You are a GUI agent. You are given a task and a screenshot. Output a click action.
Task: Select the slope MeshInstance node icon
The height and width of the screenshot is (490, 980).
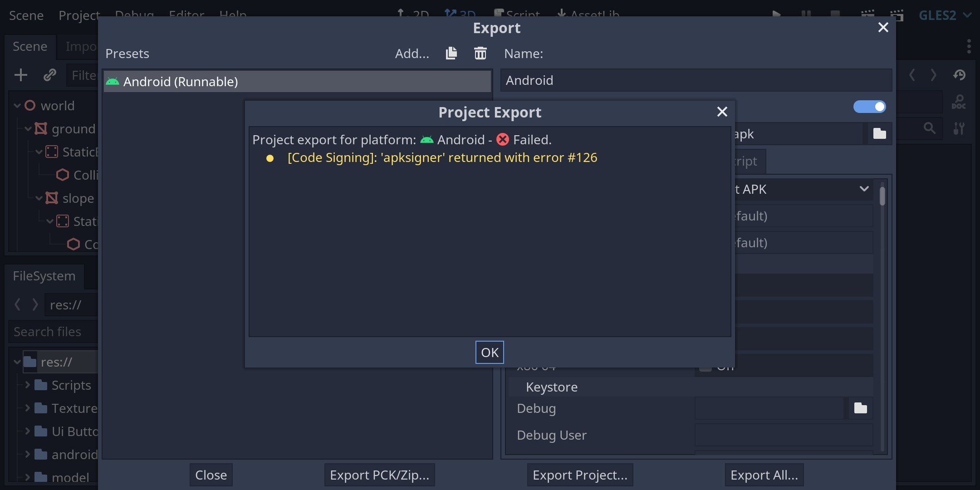click(x=52, y=198)
